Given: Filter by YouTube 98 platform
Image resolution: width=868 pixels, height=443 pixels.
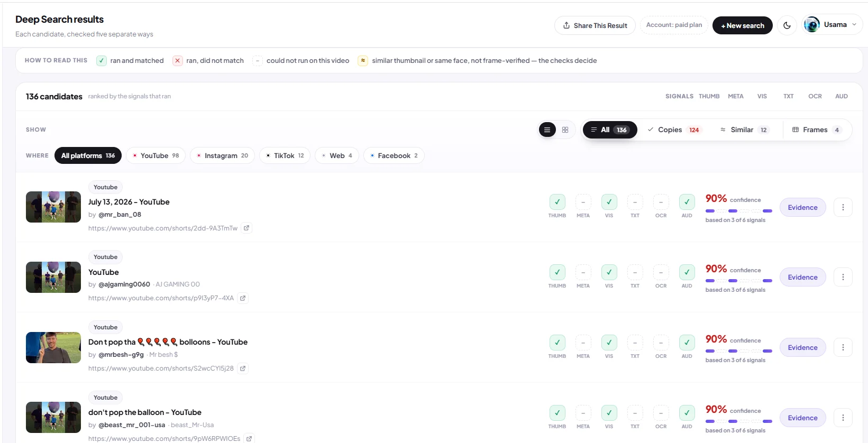Looking at the screenshot, I should pyautogui.click(x=156, y=155).
